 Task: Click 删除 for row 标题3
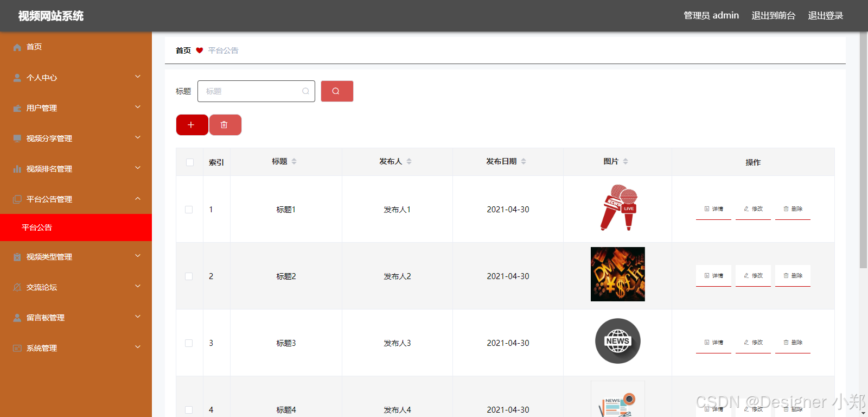point(793,343)
